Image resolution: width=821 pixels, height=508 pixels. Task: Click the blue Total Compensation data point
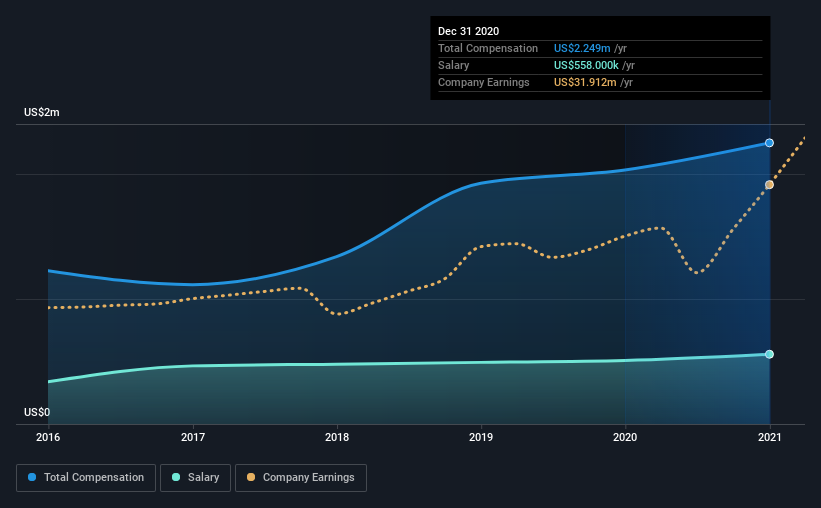(769, 143)
